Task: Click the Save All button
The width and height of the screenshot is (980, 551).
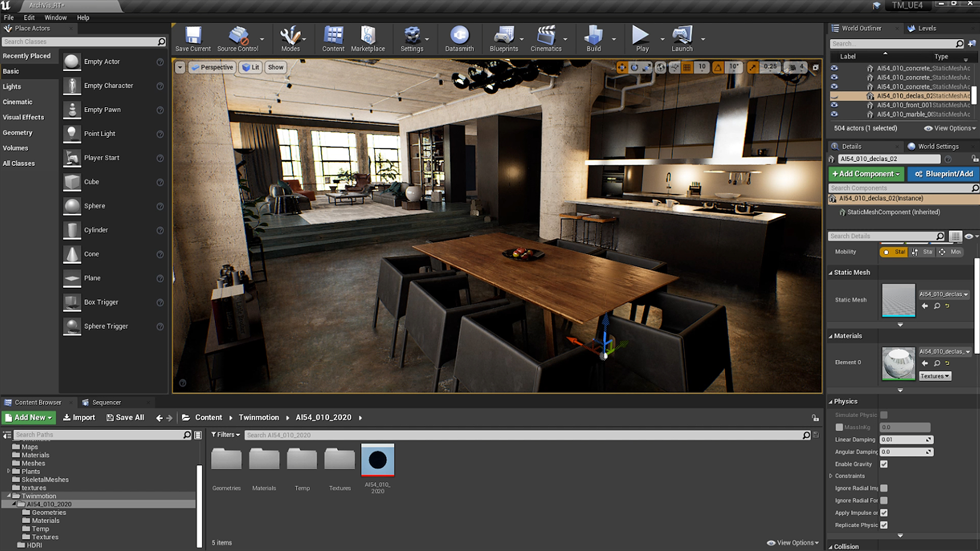Action: (125, 417)
